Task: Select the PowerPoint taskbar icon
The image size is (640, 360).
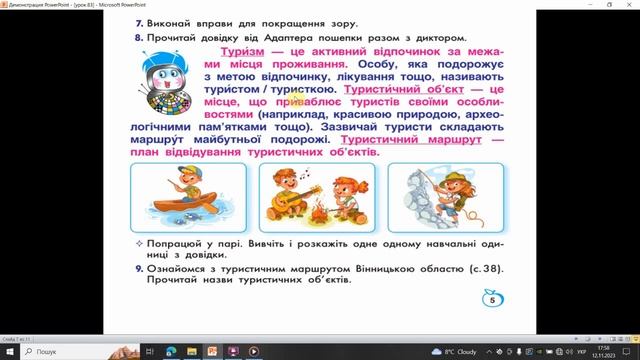Action: (x=212, y=351)
